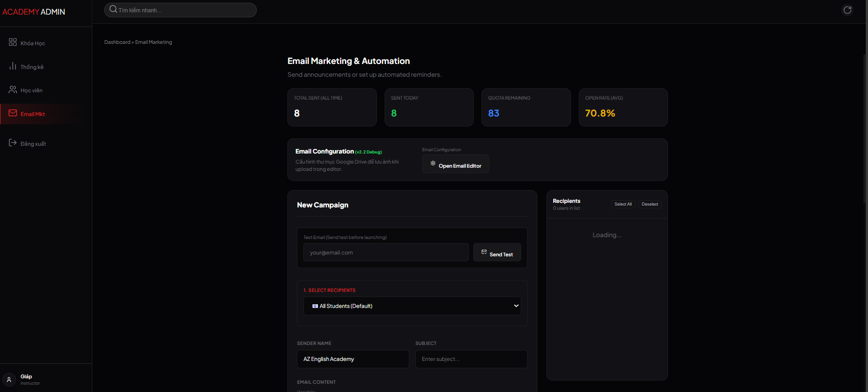
Task: Focus the test email address field
Action: (x=386, y=253)
